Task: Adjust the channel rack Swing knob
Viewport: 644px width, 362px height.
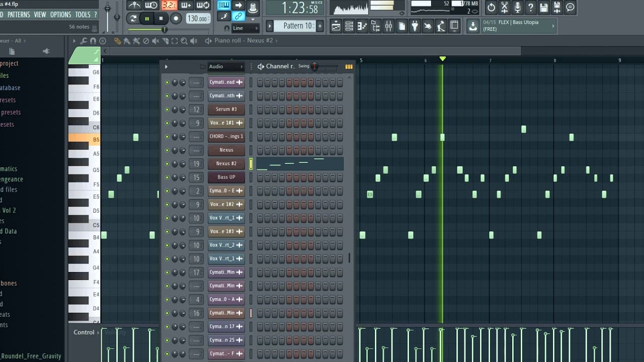Action: pos(315,66)
